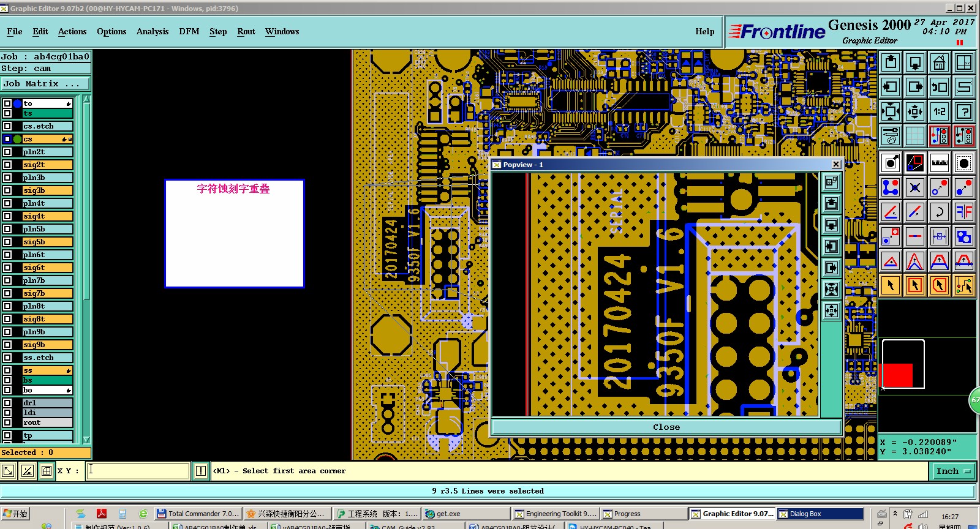This screenshot has width=980, height=529.
Task: Toggle checkbox for layer sig8t
Action: point(7,319)
